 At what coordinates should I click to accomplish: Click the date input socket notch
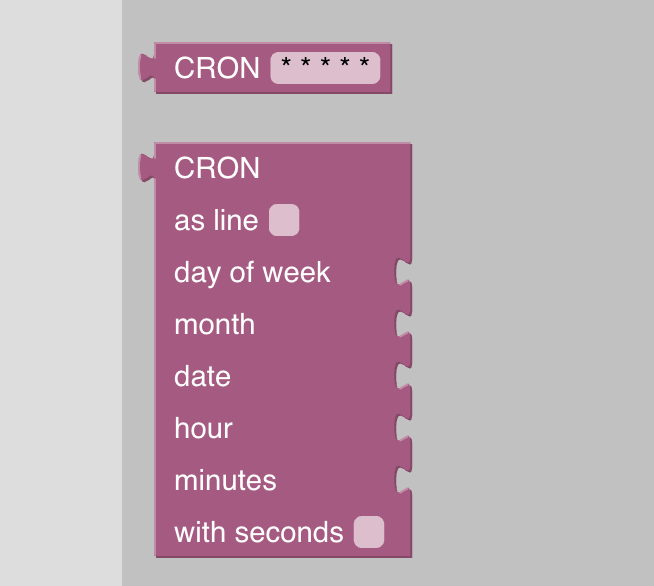pyautogui.click(x=403, y=377)
